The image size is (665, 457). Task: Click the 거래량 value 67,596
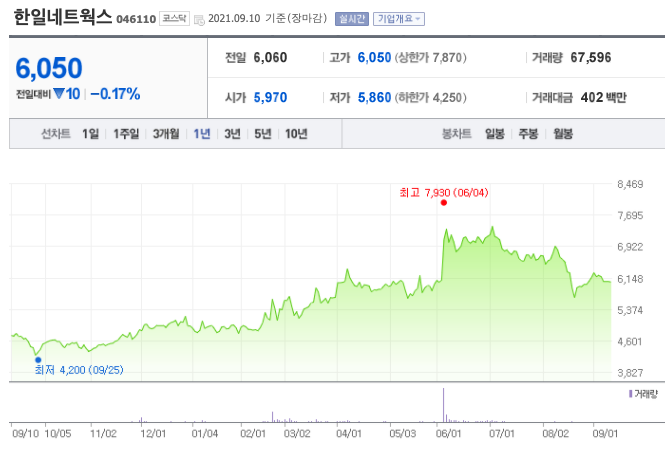click(591, 58)
